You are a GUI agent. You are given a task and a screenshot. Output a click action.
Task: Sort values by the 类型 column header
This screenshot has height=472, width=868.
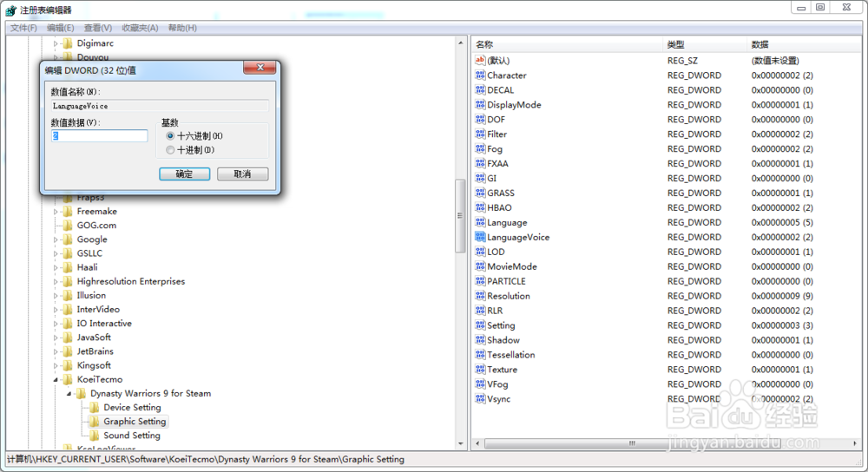pos(704,44)
